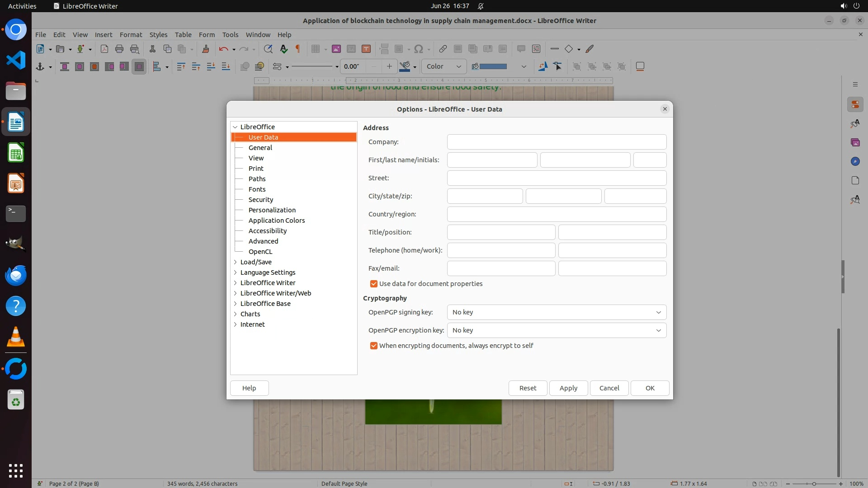
Task: Open the Tools menu
Action: tap(230, 35)
